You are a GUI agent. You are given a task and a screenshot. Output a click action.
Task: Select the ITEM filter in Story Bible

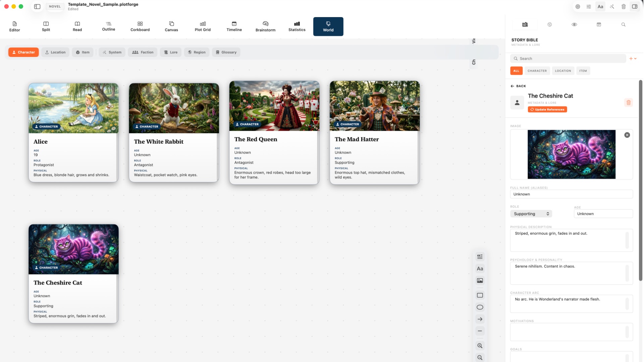click(583, 71)
